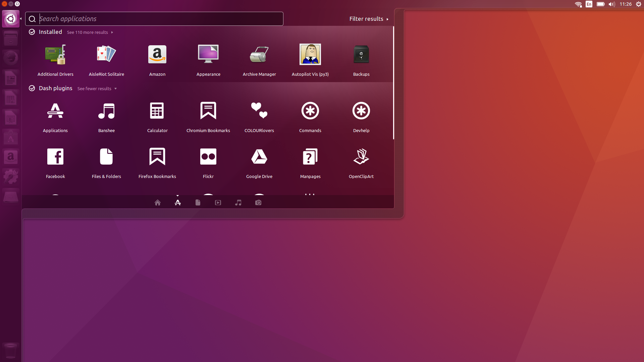Switch to the Videos lens
This screenshot has height=362, width=644.
(218, 202)
